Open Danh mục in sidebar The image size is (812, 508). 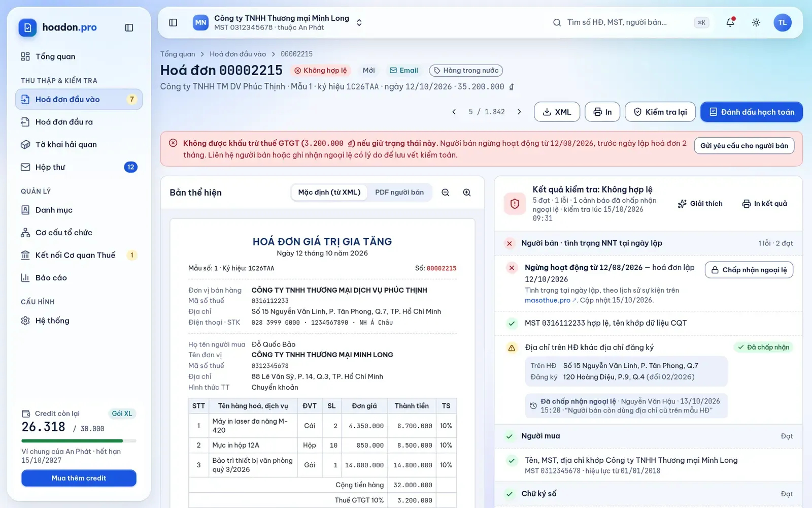tap(79, 210)
